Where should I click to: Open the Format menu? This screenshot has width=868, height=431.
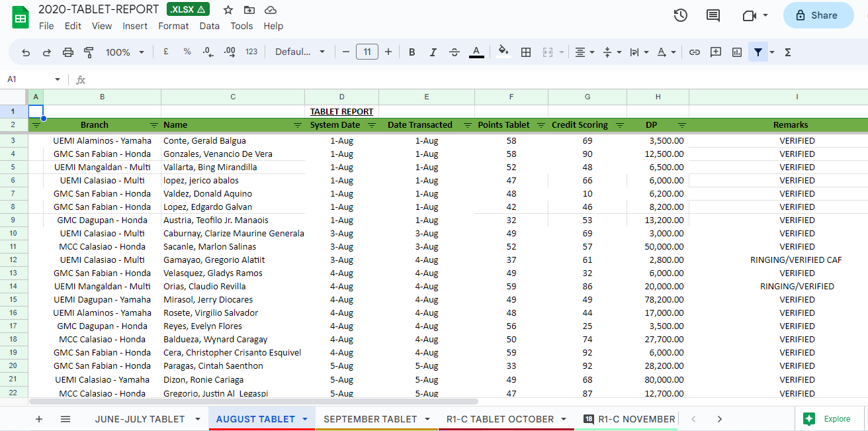[173, 26]
